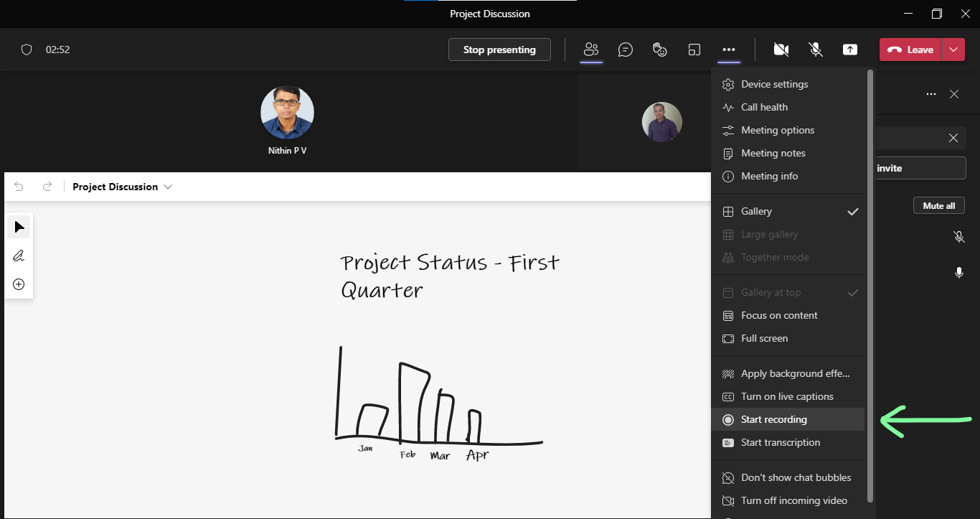Open more options in the participants panel
This screenshot has width=980, height=519.
(930, 94)
